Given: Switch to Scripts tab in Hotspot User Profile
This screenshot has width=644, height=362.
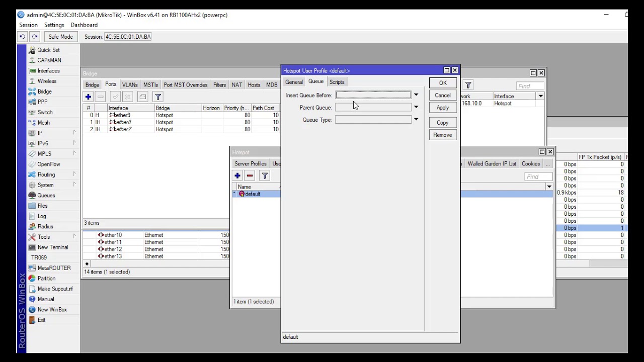Looking at the screenshot, I should (x=337, y=82).
